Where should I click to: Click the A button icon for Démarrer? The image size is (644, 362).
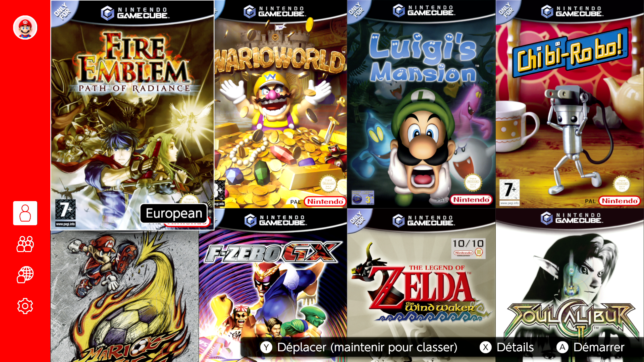pyautogui.click(x=562, y=347)
